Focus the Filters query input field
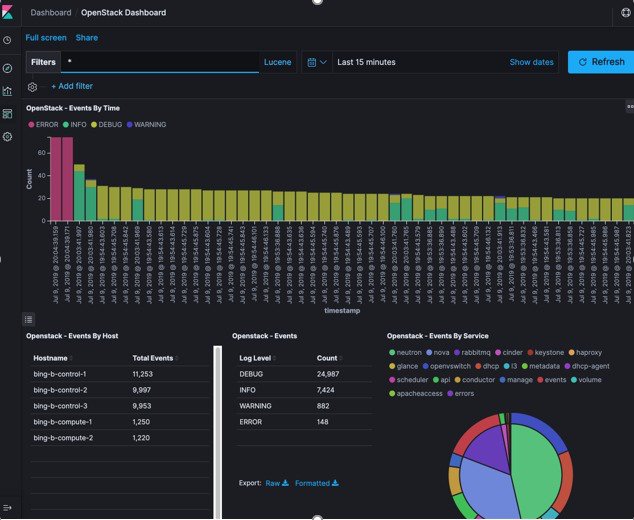The image size is (634, 520). pos(160,62)
